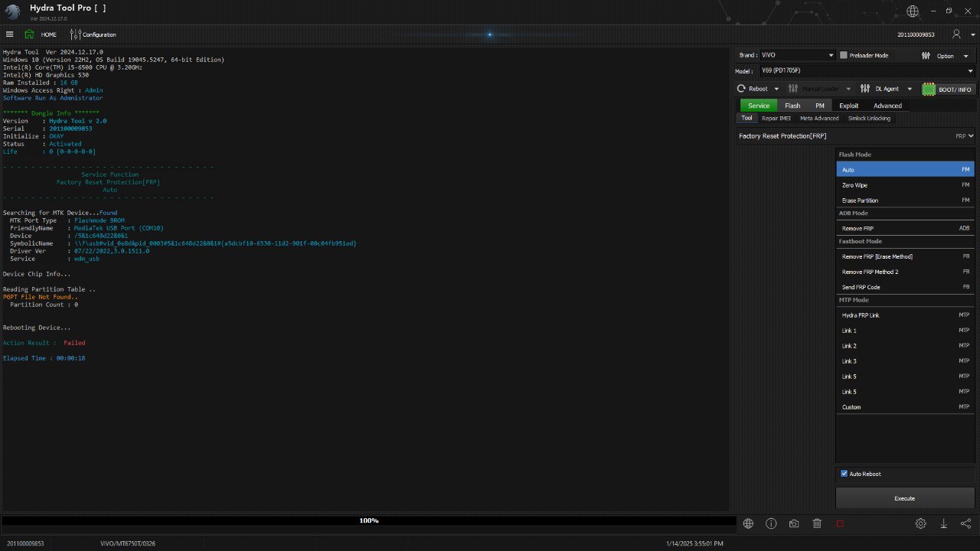Click the BOOT/ INFO button
The width and height of the screenshot is (980, 551).
click(948, 89)
